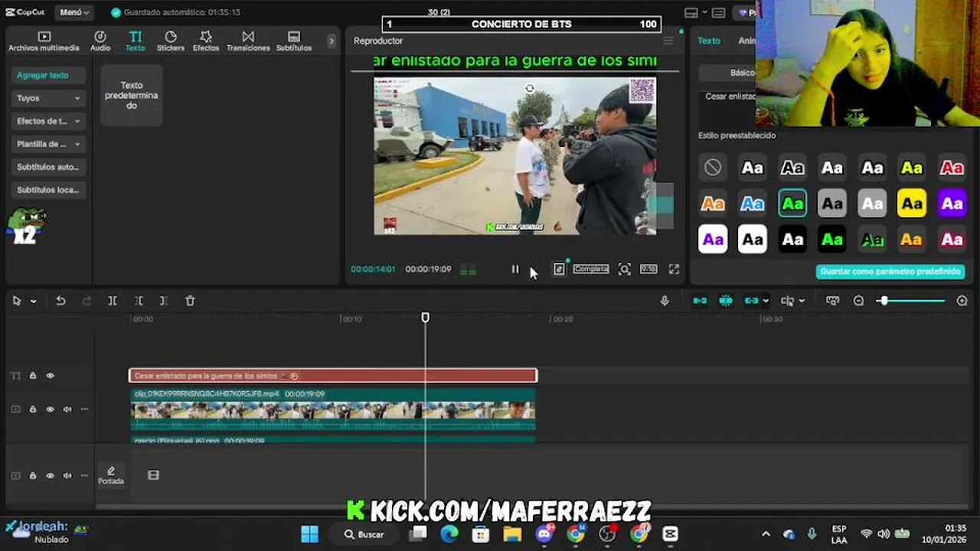The image size is (980, 551).
Task: Open the Stickers tab
Action: pos(171,41)
